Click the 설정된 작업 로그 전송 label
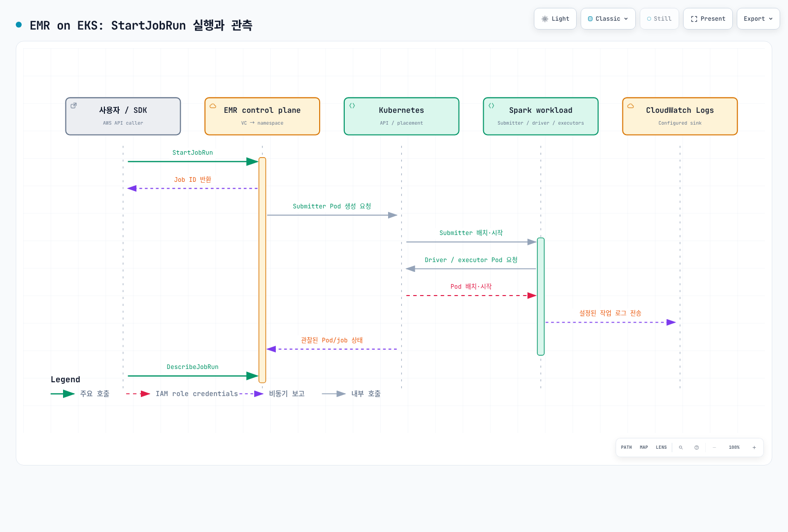The image size is (788, 532). pos(610,313)
